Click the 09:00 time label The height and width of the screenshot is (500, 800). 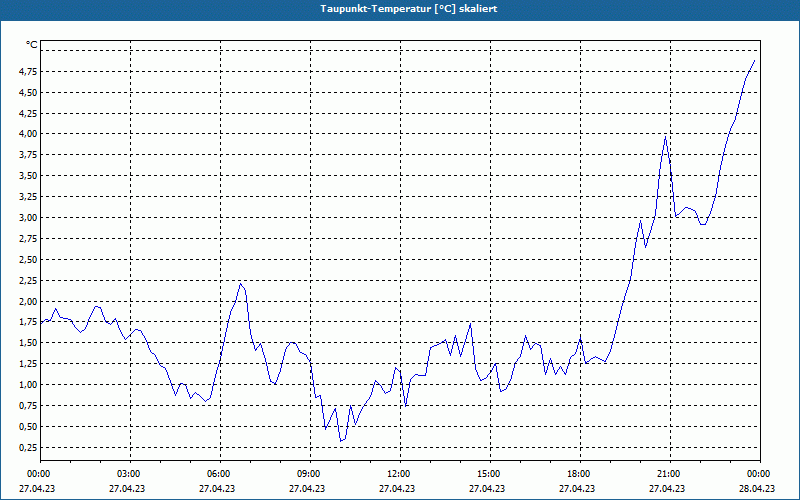coord(308,474)
